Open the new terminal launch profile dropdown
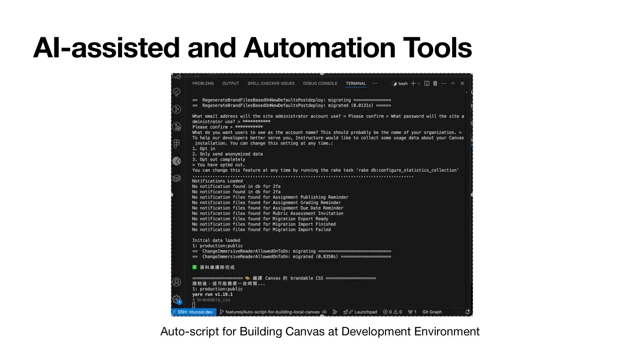The width and height of the screenshot is (644, 362). (x=419, y=84)
